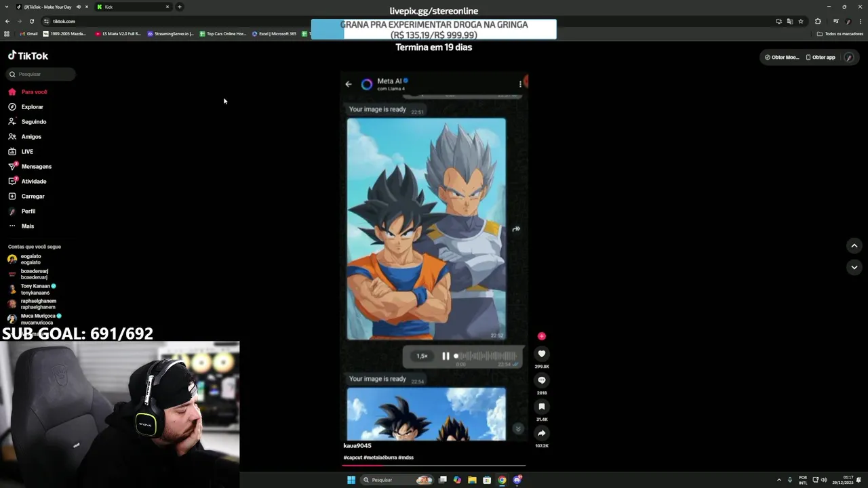This screenshot has width=868, height=488.
Task: Open the 1989-2005 Mazda bookmark
Action: coord(64,34)
